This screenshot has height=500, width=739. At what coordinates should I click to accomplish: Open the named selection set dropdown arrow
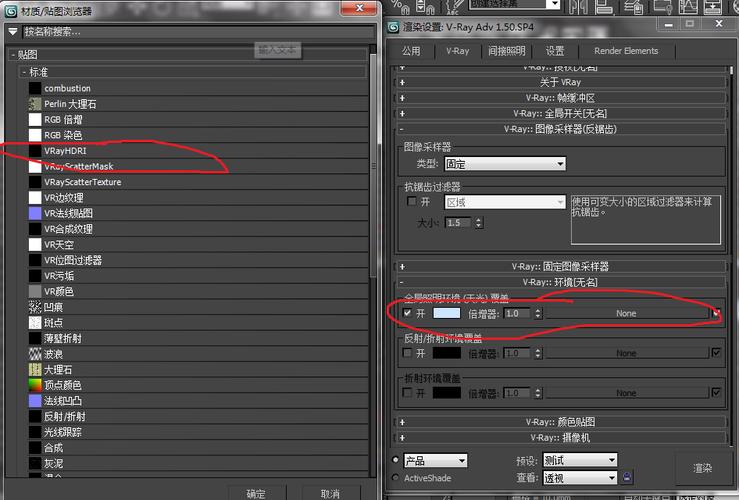click(x=555, y=4)
